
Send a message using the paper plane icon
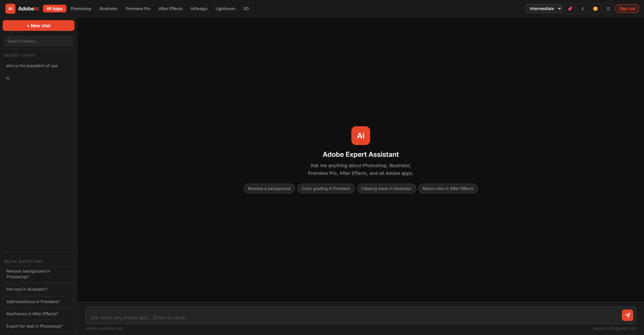(x=628, y=315)
